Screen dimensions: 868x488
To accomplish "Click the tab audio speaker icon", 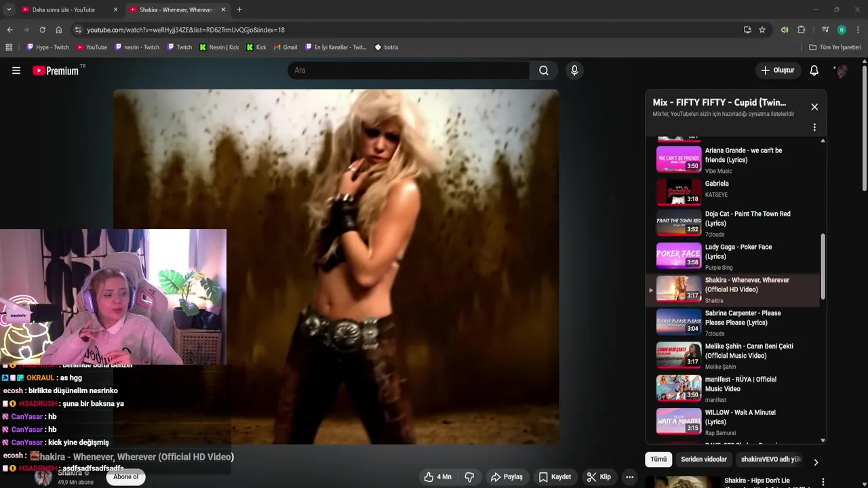I will [x=785, y=30].
